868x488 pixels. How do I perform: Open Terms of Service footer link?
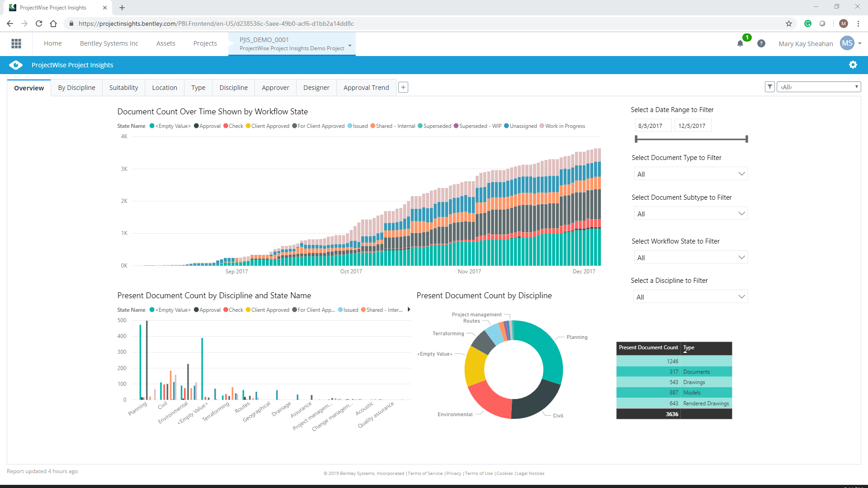[425, 474]
